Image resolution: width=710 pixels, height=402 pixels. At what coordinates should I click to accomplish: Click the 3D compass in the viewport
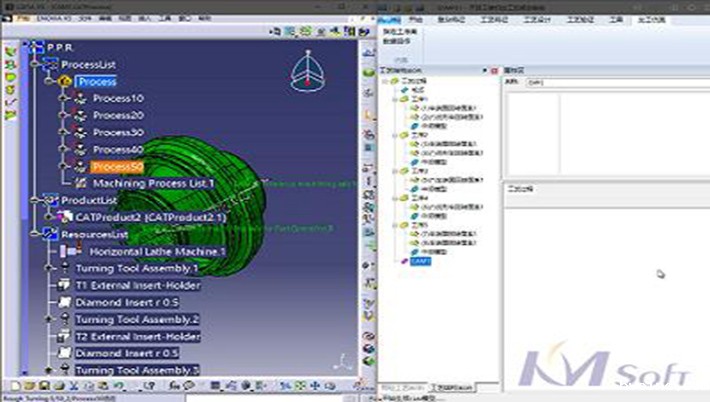(x=305, y=72)
